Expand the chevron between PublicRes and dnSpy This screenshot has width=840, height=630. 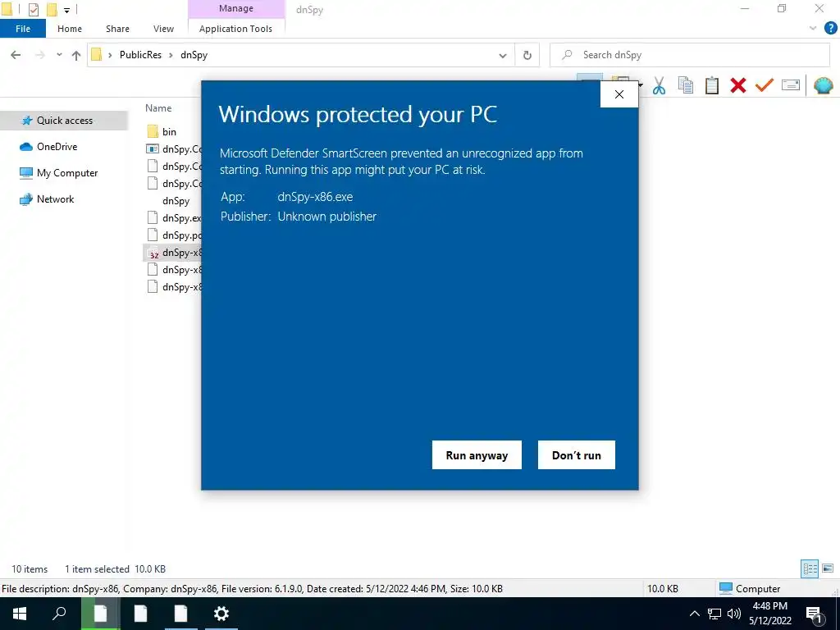[171, 55]
